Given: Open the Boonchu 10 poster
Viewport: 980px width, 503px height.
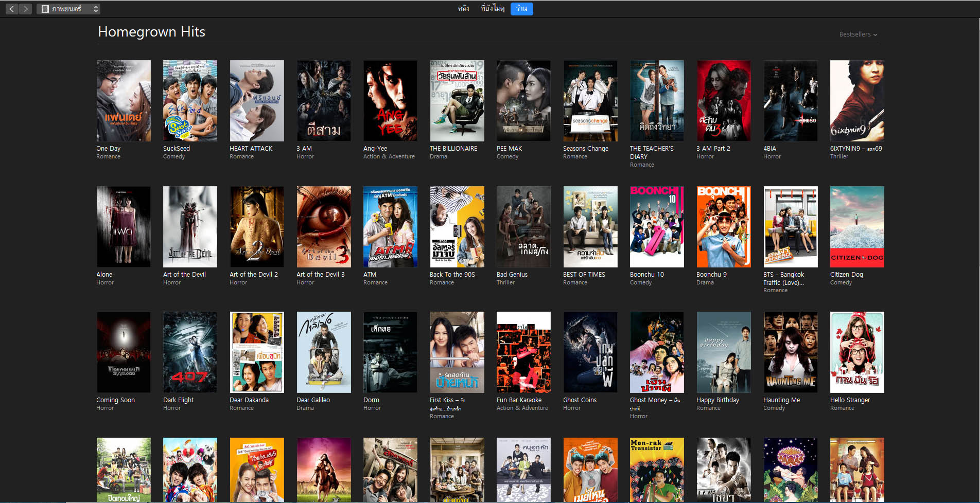Looking at the screenshot, I should pos(657,227).
